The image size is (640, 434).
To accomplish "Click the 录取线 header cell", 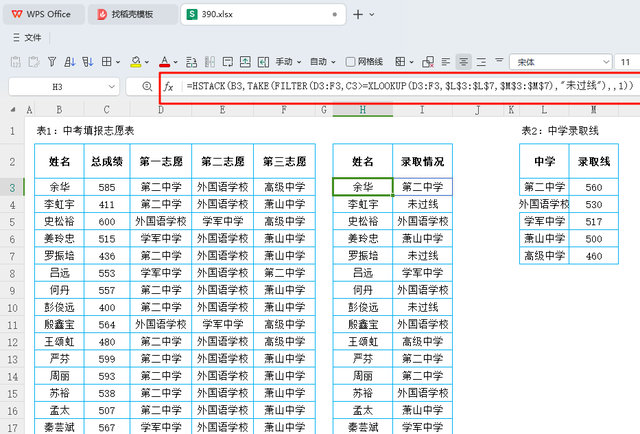I will click(x=594, y=161).
